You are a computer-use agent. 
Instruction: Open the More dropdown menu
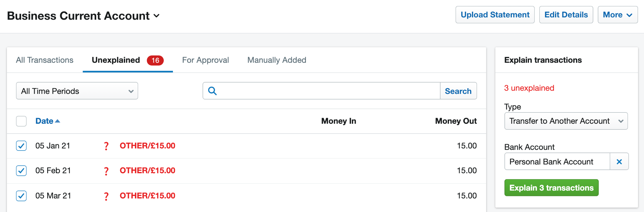tap(618, 15)
